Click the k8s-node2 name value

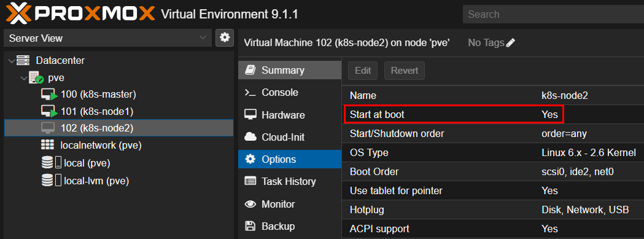tap(565, 96)
